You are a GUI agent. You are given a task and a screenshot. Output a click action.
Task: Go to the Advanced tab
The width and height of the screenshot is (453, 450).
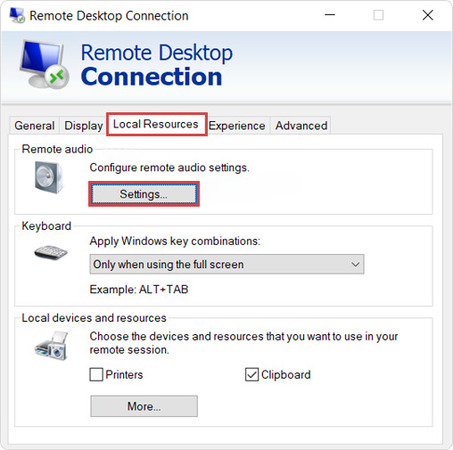[x=301, y=126]
